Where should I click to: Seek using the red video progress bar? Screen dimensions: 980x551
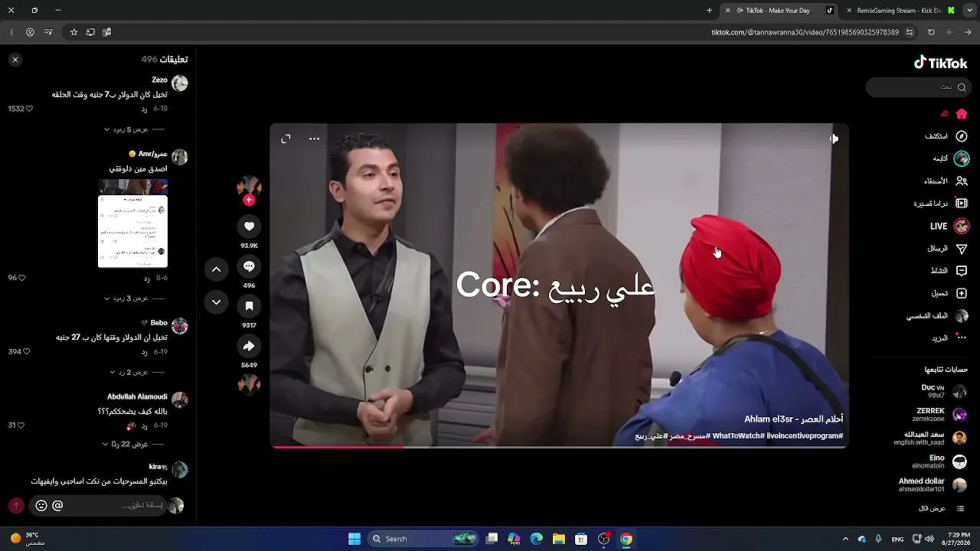(x=559, y=446)
